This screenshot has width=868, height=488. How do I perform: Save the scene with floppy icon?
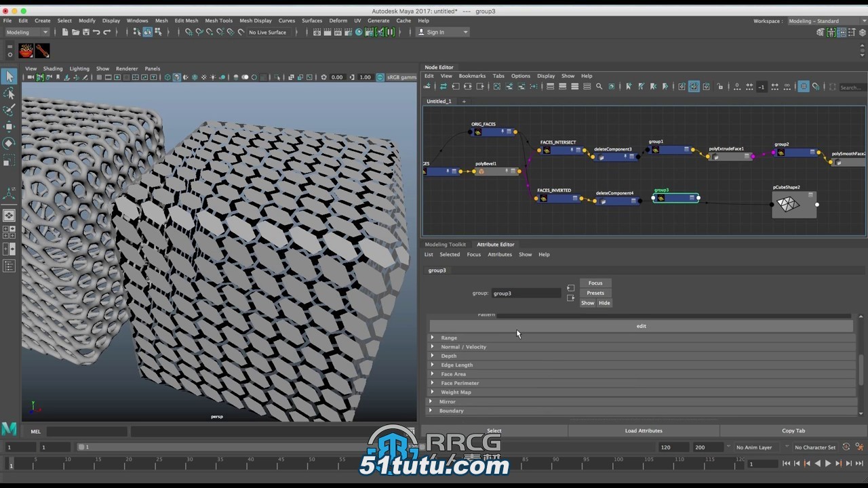pos(85,32)
